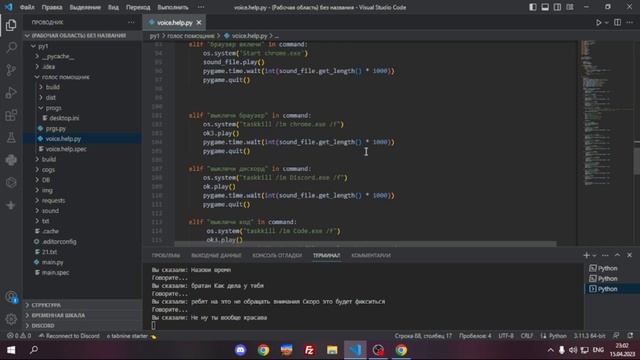Open the Вид menu
Viewport: 640px width, 360px height.
[113, 7]
